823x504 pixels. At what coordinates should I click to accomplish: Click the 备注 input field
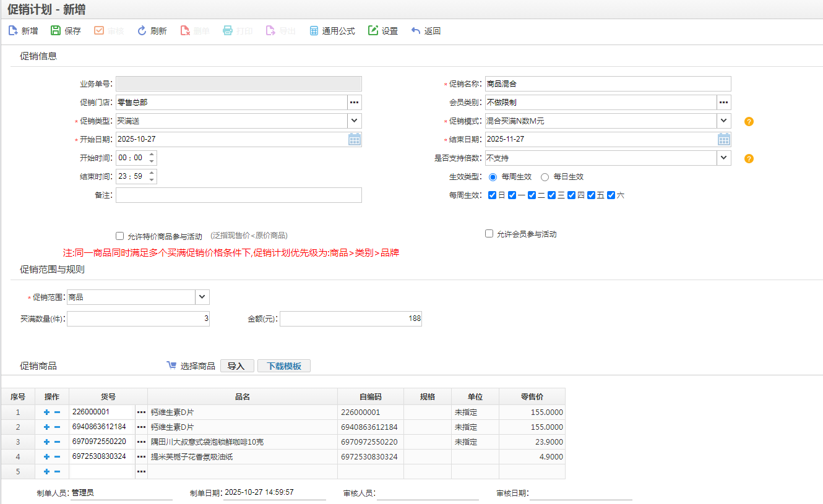238,195
